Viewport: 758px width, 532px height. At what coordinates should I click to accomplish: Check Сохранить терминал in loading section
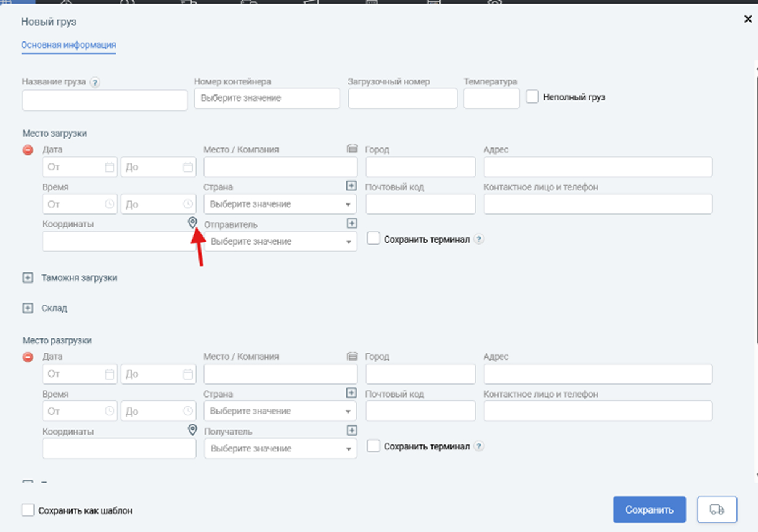tap(373, 239)
